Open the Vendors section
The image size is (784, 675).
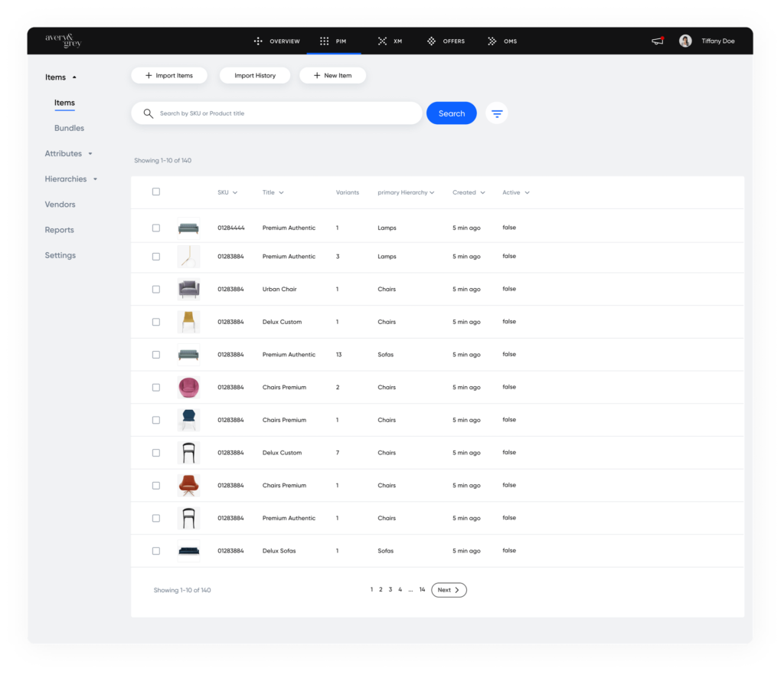click(60, 205)
